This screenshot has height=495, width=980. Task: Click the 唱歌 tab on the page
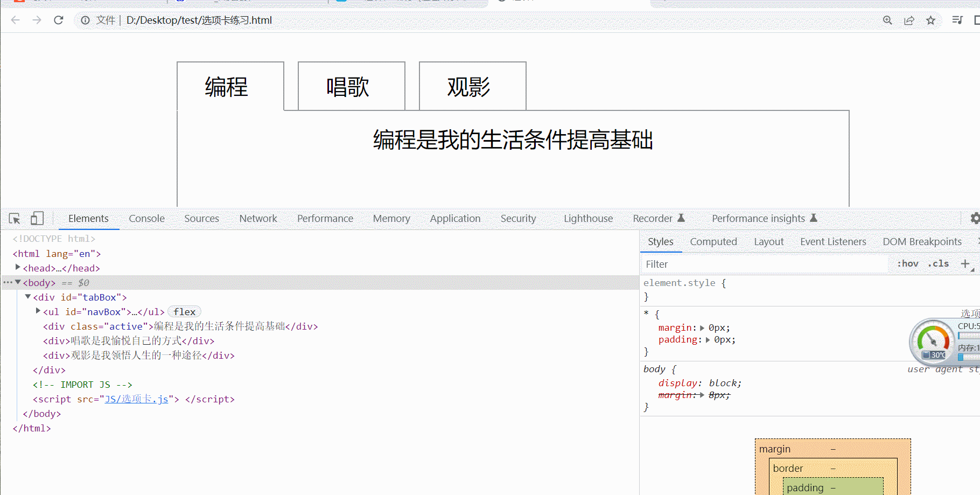(x=352, y=86)
